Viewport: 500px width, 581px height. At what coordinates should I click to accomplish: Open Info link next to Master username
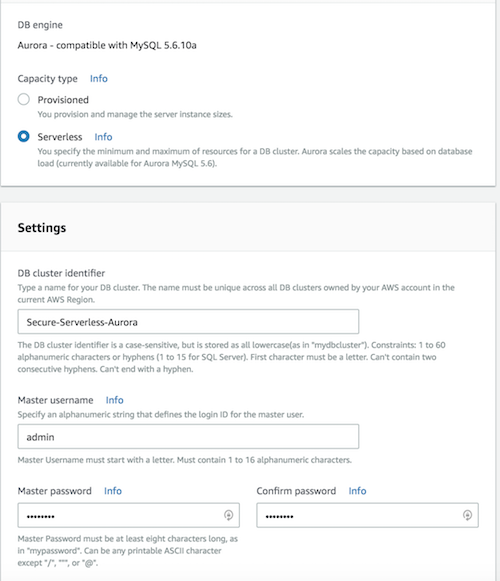click(115, 400)
